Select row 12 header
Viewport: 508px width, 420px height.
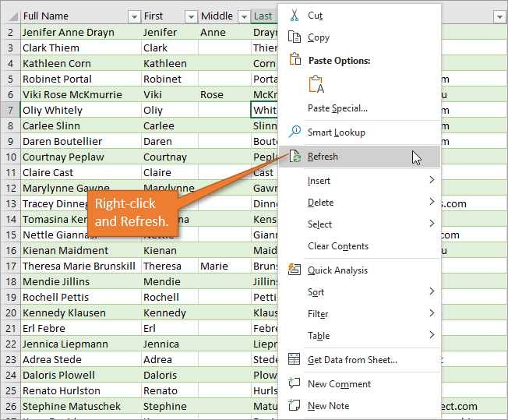point(10,188)
